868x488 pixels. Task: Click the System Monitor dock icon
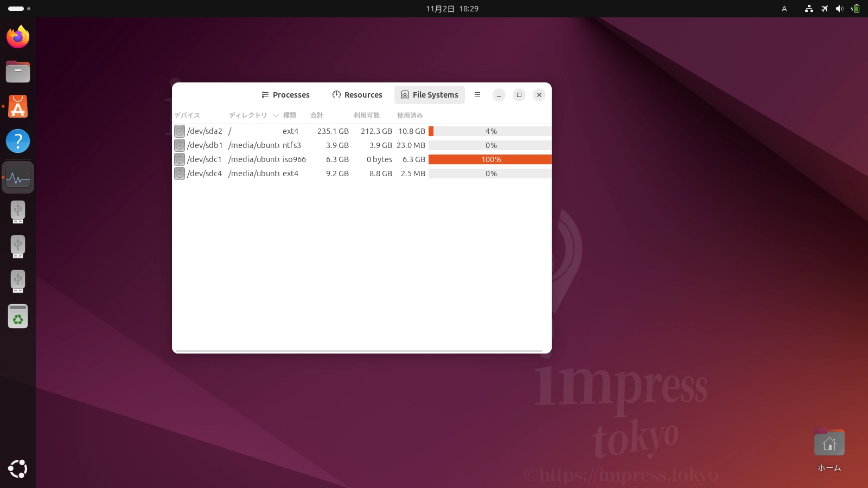click(x=18, y=177)
